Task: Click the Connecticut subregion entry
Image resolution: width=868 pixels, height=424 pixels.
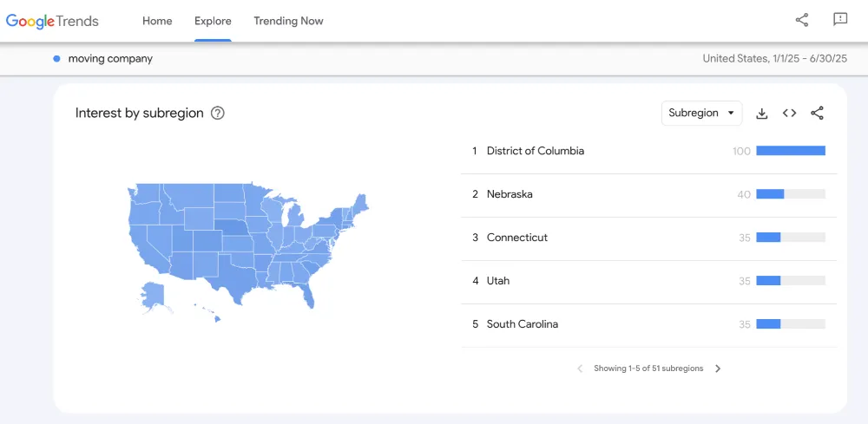Action: 648,238
